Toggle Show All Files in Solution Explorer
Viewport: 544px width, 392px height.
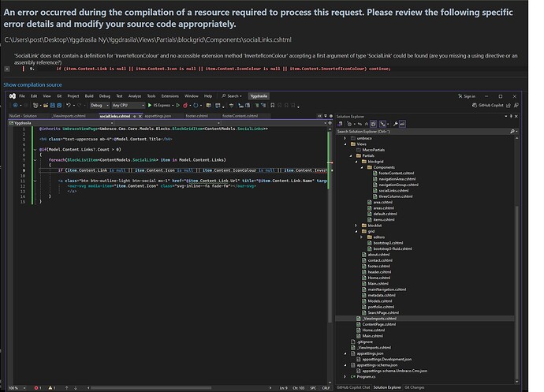[373, 124]
